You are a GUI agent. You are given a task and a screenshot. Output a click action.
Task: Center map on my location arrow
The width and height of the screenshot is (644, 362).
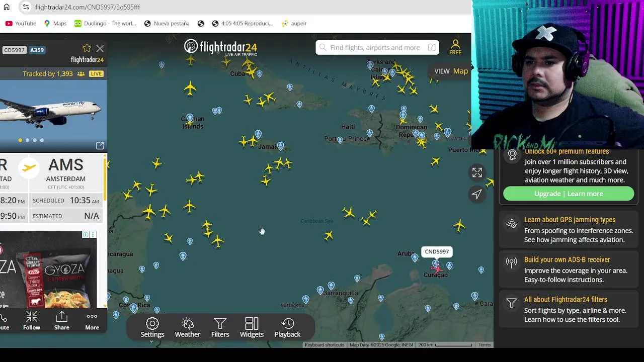477,194
